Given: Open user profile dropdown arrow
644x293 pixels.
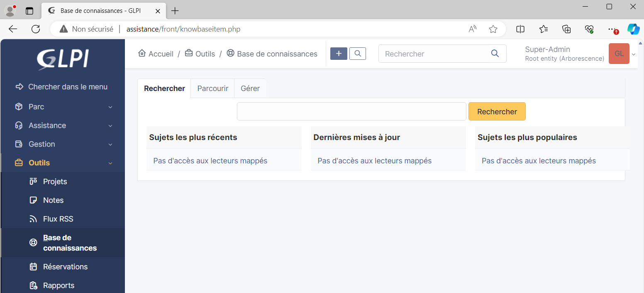Looking at the screenshot, I should [x=633, y=54].
